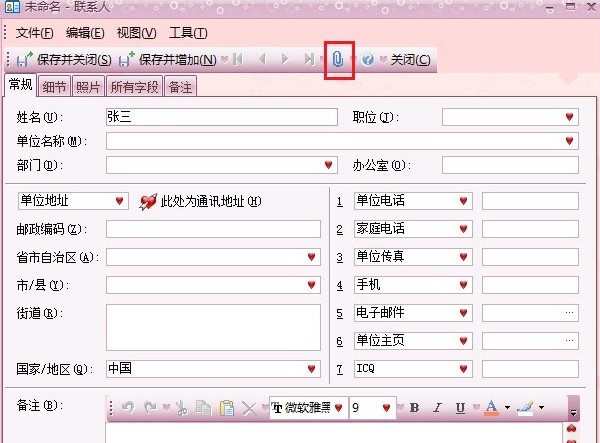This screenshot has height=443, width=600.
Task: Click the Delete X icon in notes toolbar
Action: pos(249,408)
